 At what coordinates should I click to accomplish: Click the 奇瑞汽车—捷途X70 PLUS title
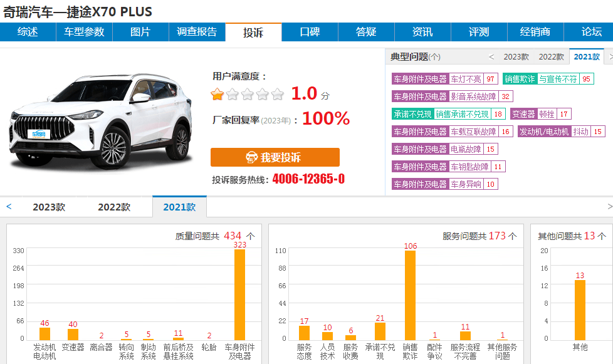[x=77, y=12]
